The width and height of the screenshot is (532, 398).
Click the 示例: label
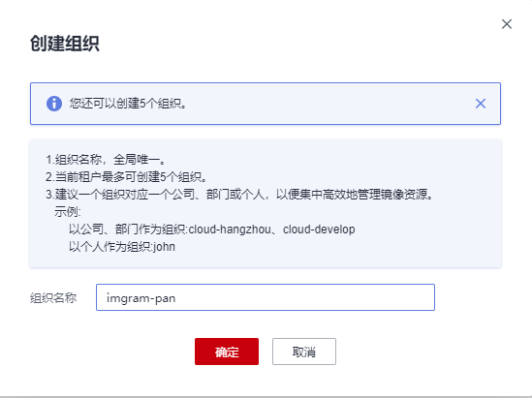(x=68, y=212)
